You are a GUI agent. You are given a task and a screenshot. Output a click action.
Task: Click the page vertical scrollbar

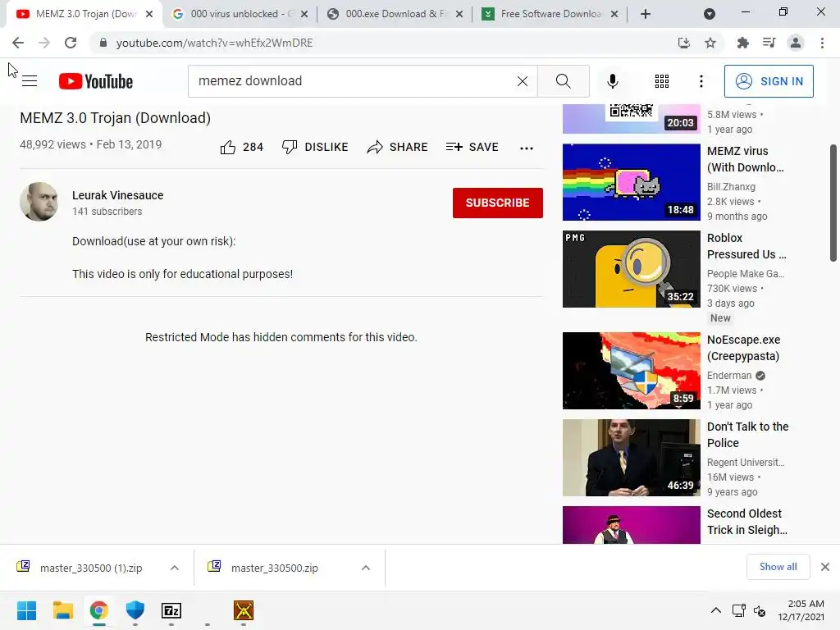coord(833,203)
